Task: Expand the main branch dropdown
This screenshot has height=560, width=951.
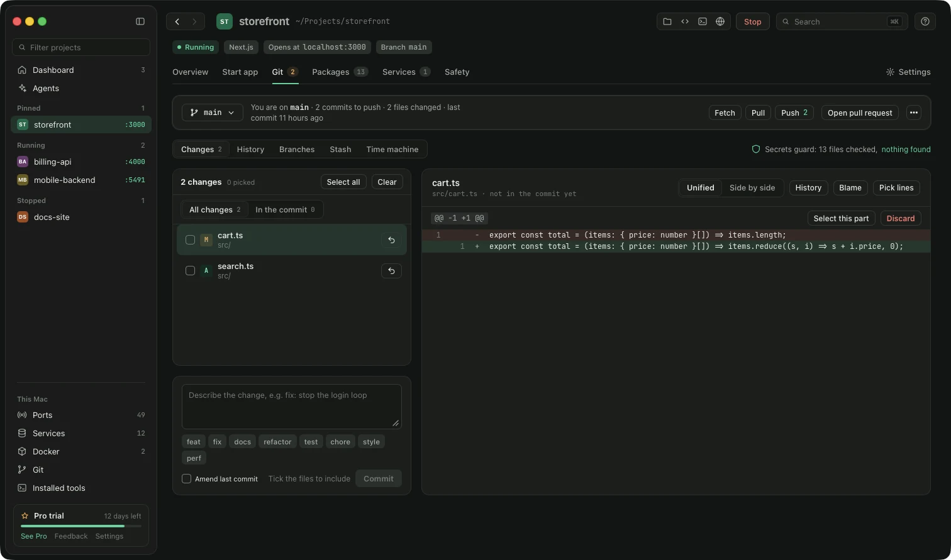Action: (213, 113)
